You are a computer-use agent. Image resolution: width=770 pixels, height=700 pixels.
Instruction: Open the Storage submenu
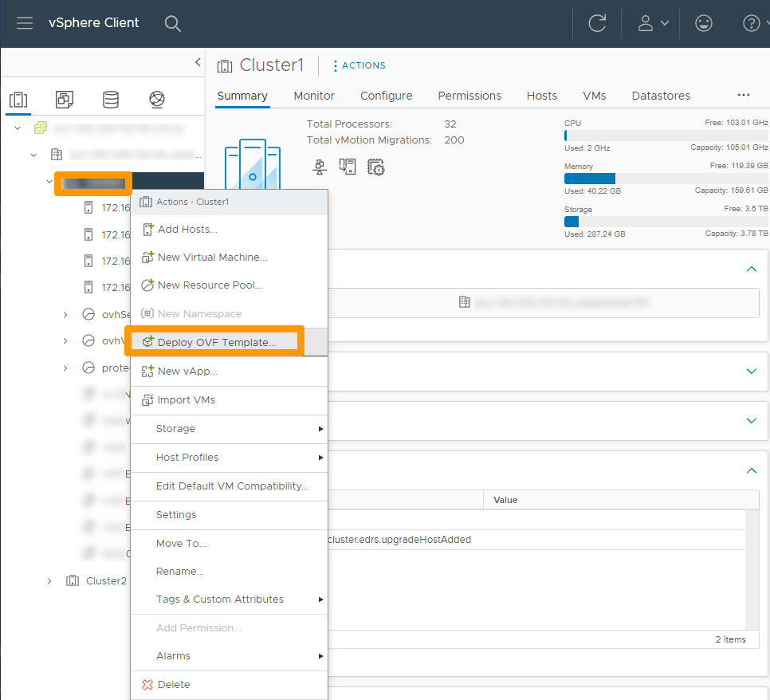click(230, 429)
